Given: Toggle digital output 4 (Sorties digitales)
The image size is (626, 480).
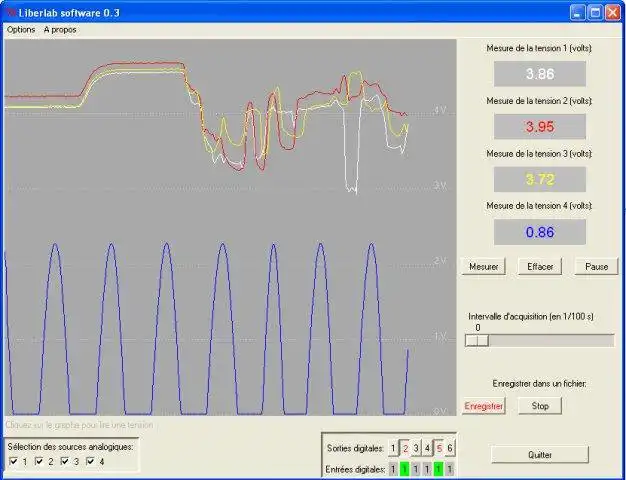Looking at the screenshot, I should pyautogui.click(x=427, y=448).
